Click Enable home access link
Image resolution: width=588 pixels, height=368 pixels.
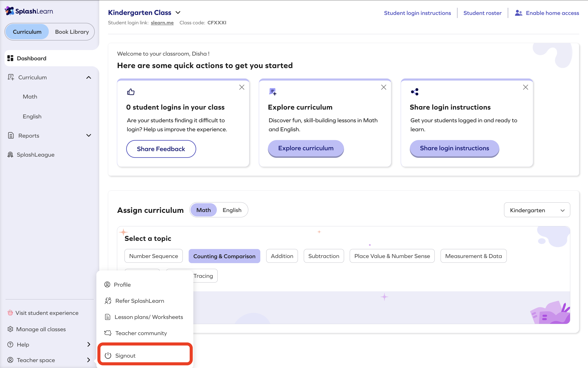[x=552, y=13]
